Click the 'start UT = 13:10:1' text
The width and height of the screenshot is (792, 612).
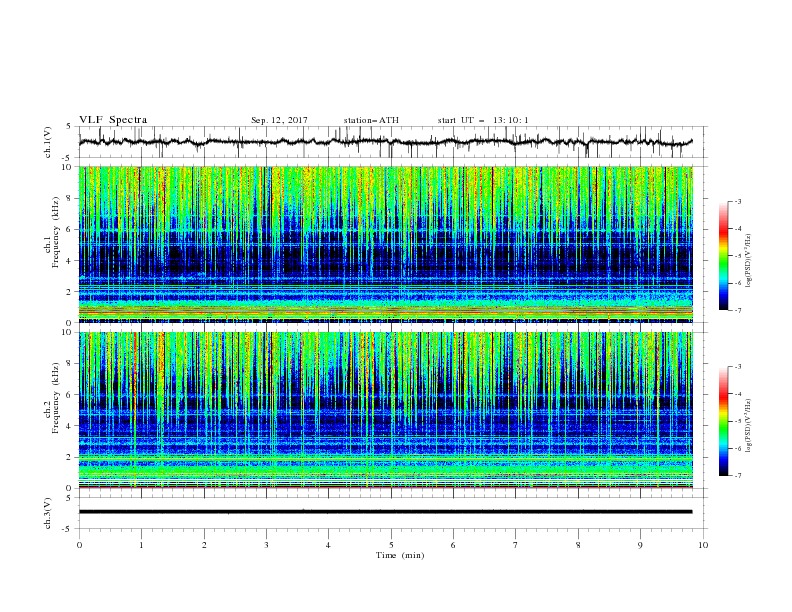(483, 120)
